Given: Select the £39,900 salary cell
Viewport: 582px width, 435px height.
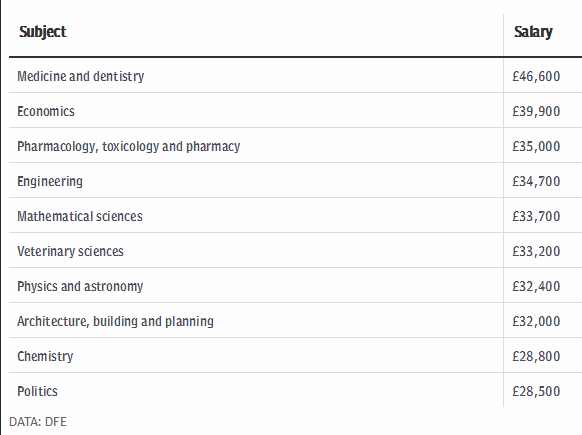Looking at the screenshot, I should click(536, 111).
